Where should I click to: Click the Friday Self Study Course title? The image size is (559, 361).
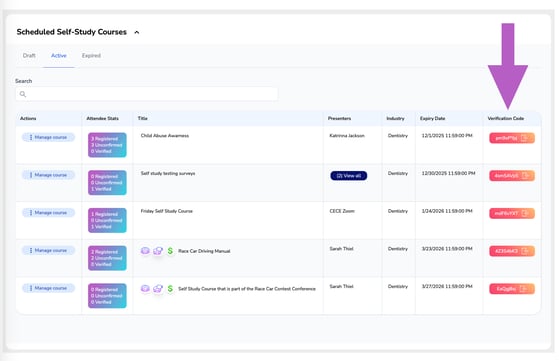coord(166,211)
